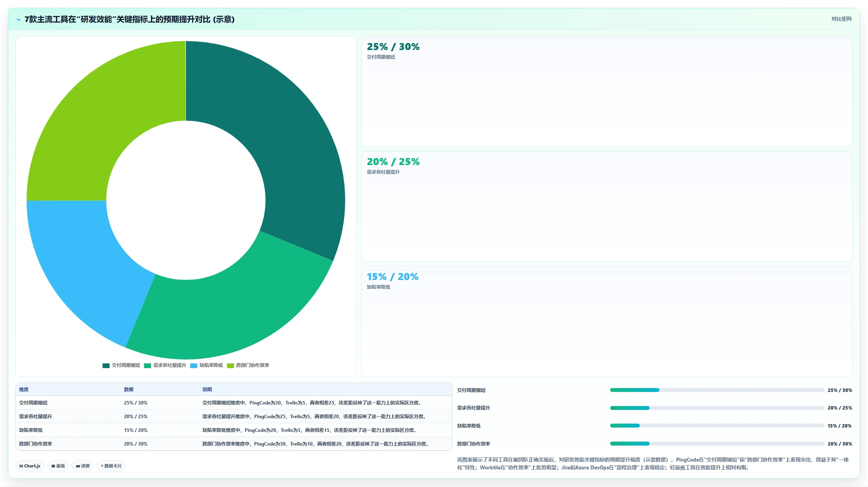The image size is (868, 487).
Task: Toggle the 缺陷率降低 legend color swatch
Action: 194,365
